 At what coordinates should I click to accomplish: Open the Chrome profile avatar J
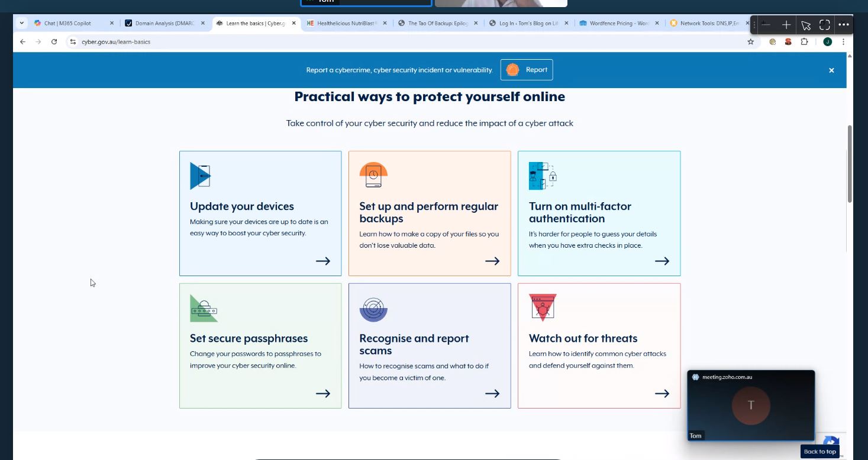[x=827, y=41]
